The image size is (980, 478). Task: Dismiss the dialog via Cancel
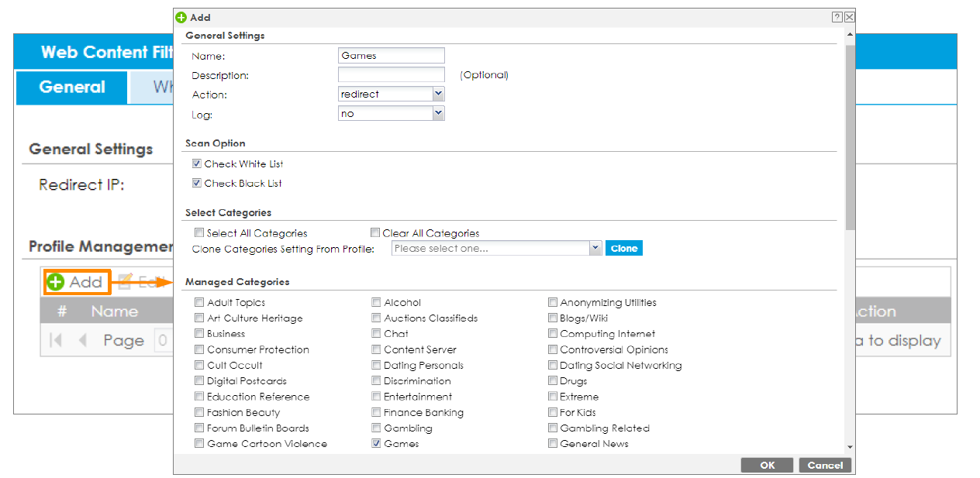pos(825,465)
